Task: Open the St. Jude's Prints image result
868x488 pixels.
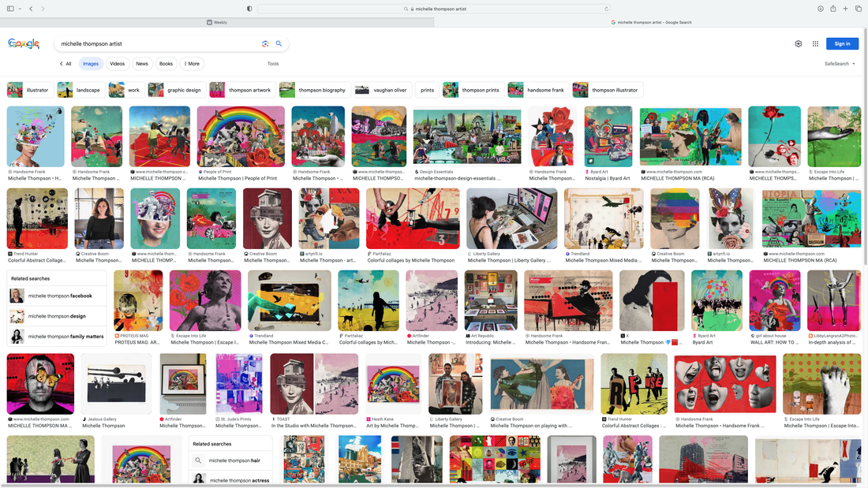Action: click(x=238, y=384)
